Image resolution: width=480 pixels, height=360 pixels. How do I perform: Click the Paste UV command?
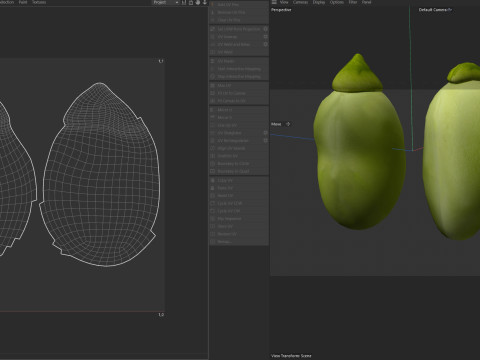pyautogui.click(x=239, y=188)
